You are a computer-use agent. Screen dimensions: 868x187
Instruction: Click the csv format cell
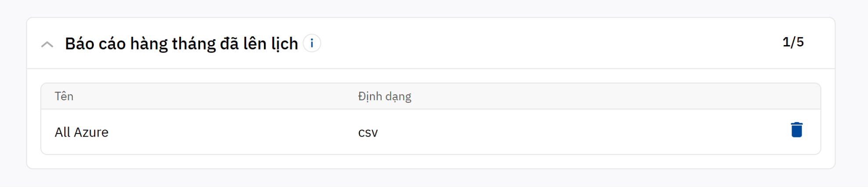[368, 132]
